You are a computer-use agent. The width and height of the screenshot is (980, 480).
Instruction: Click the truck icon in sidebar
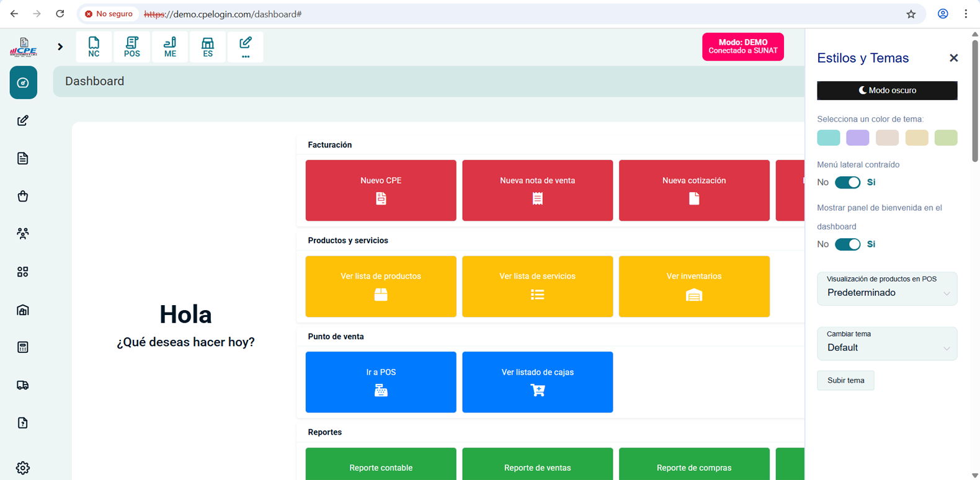tap(23, 385)
